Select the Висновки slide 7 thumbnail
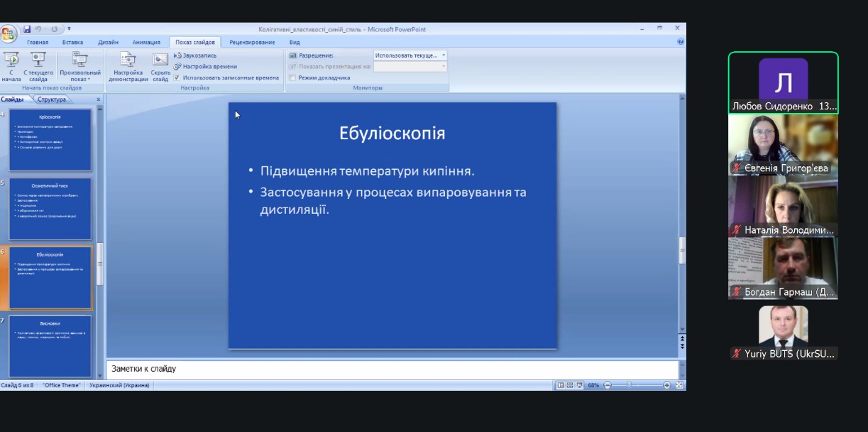Viewport: 868px width, 432px height. point(50,345)
